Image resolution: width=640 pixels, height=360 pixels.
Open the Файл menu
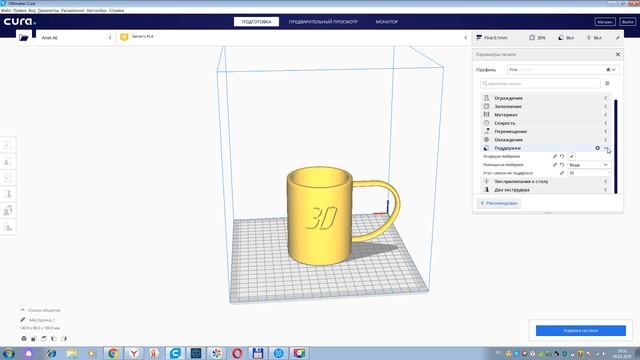pyautogui.click(x=6, y=10)
